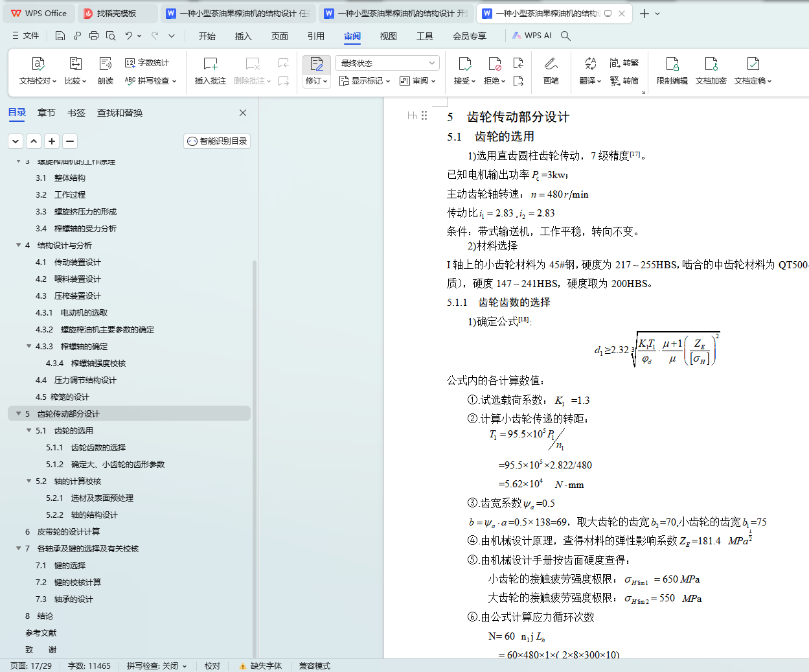The width and height of the screenshot is (809, 672).
Task: Click the expand-all chevron in outline toolbar
Action: point(16,141)
